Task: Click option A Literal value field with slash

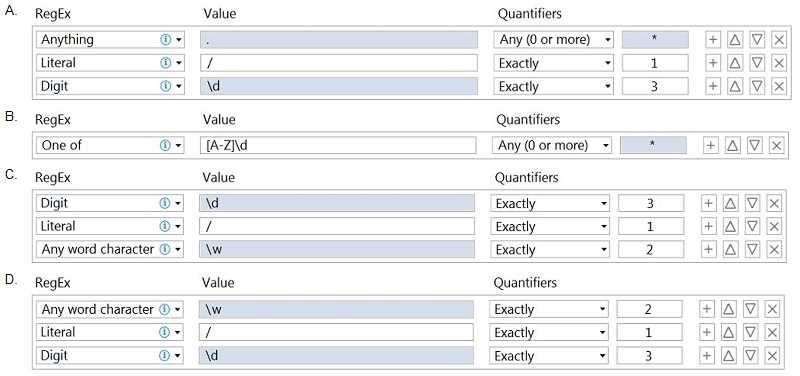Action: 339,63
